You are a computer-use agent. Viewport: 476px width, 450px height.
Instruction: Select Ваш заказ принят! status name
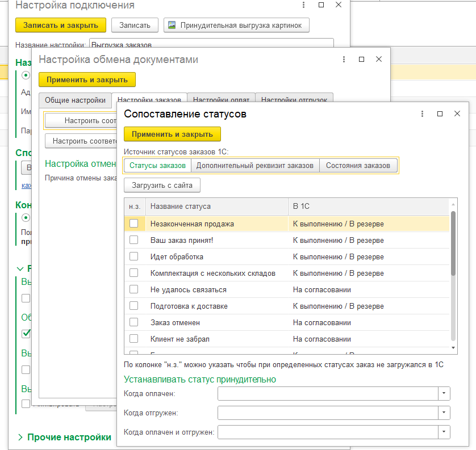pos(182,240)
